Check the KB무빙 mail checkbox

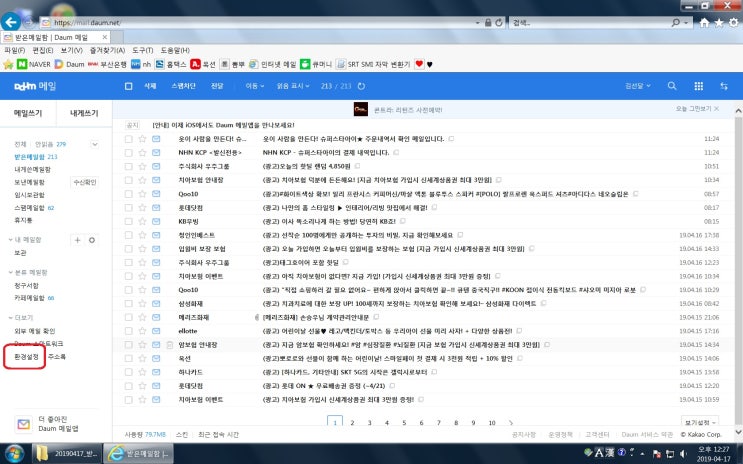128,221
